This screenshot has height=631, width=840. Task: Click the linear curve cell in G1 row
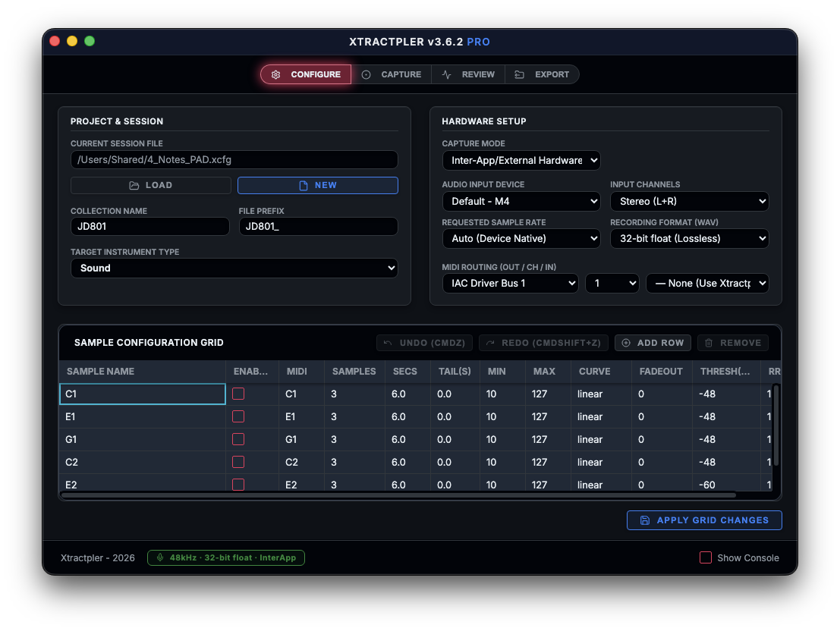point(601,439)
